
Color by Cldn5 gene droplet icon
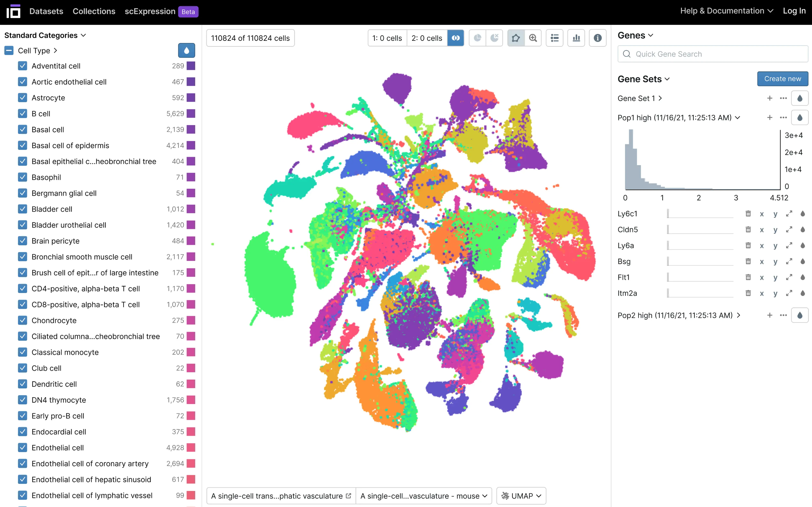(803, 230)
